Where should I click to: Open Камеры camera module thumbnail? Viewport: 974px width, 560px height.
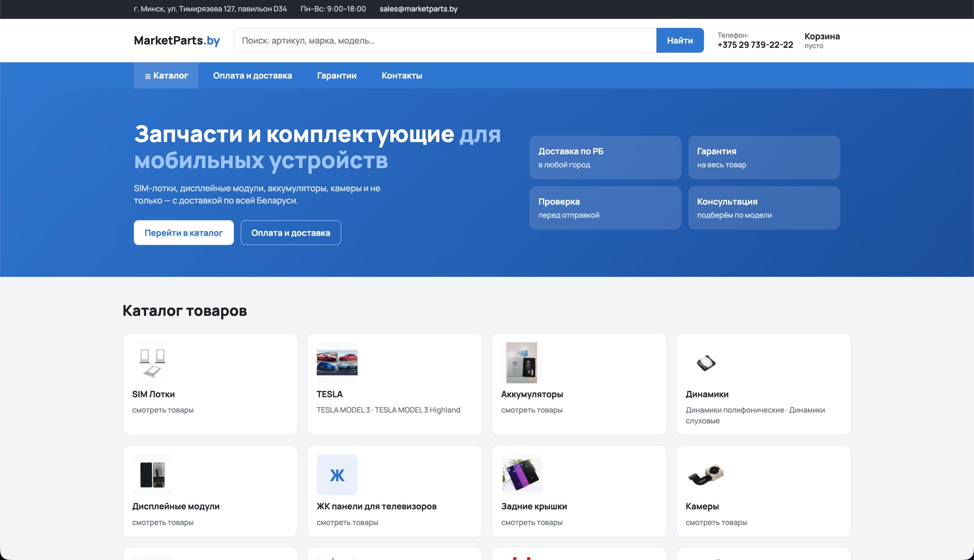coord(706,475)
